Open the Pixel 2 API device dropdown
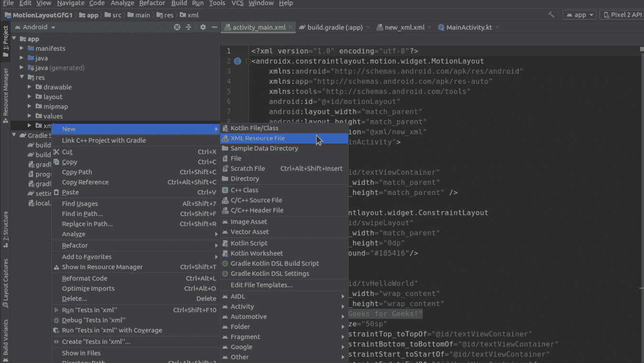 621,14
